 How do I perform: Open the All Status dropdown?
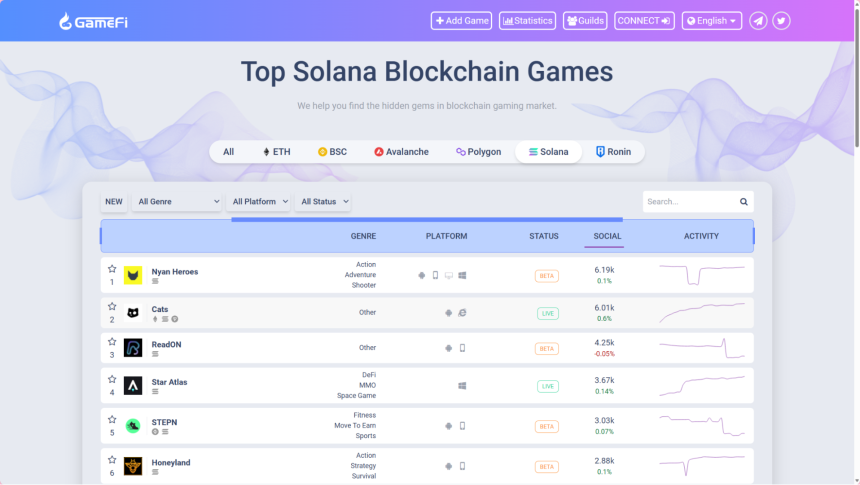(323, 202)
